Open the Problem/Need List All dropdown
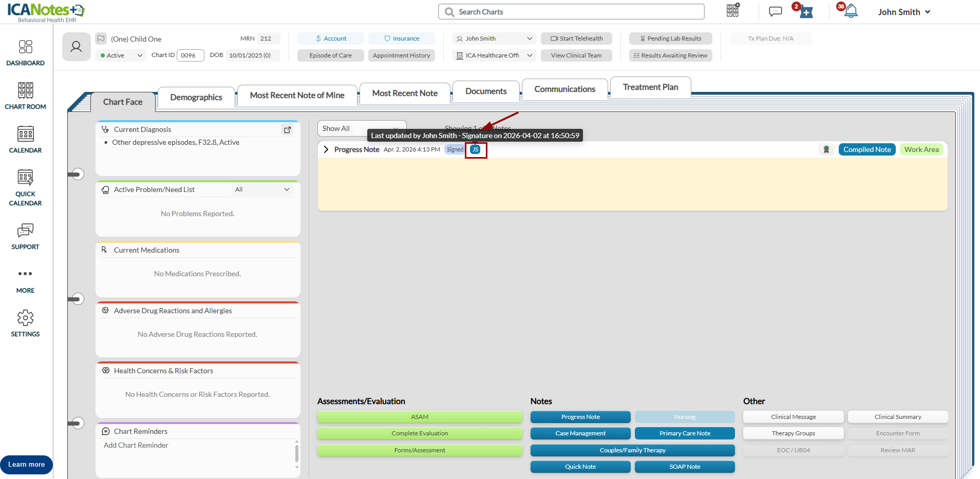980x479 pixels. 262,189
